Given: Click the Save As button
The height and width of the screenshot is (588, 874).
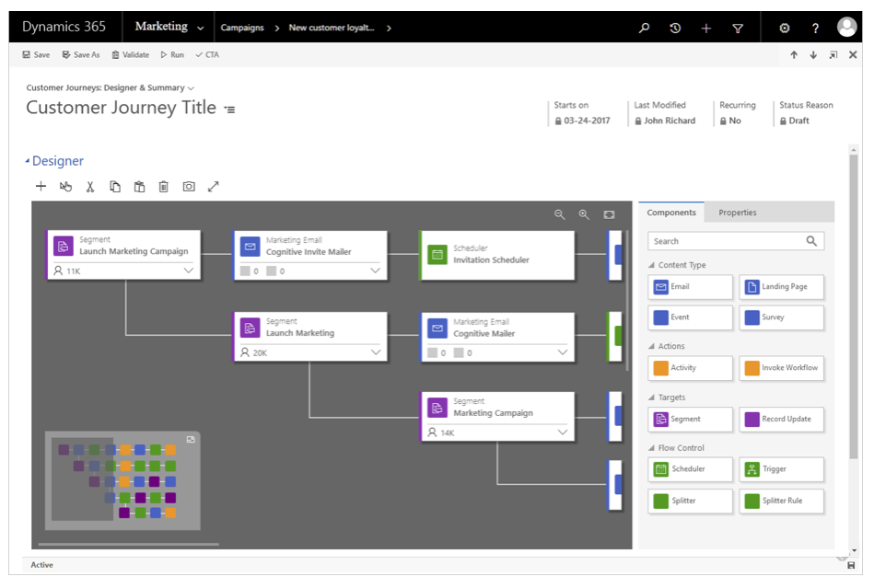Looking at the screenshot, I should 81,54.
